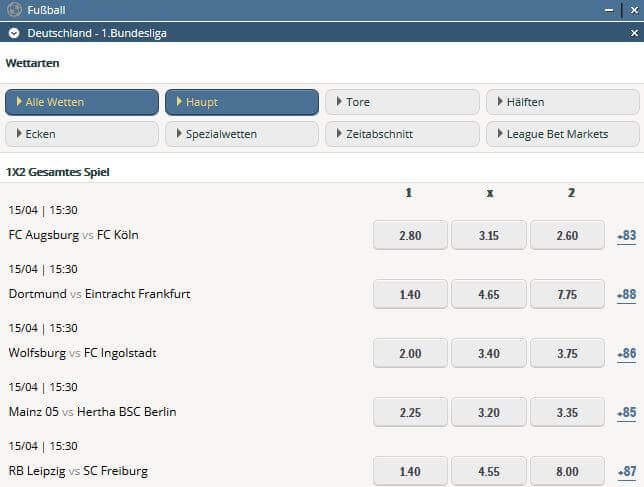Show +83 more markets for Augsburg match

[x=627, y=236]
